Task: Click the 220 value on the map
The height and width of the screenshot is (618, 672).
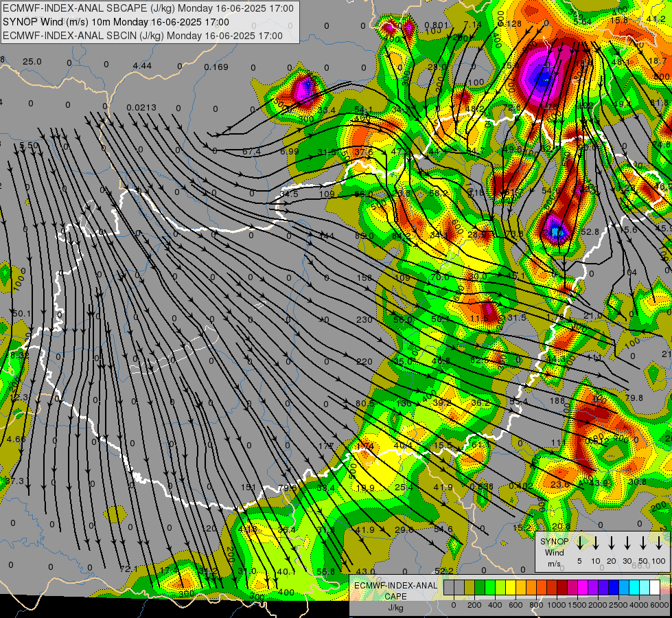Action: [x=364, y=362]
